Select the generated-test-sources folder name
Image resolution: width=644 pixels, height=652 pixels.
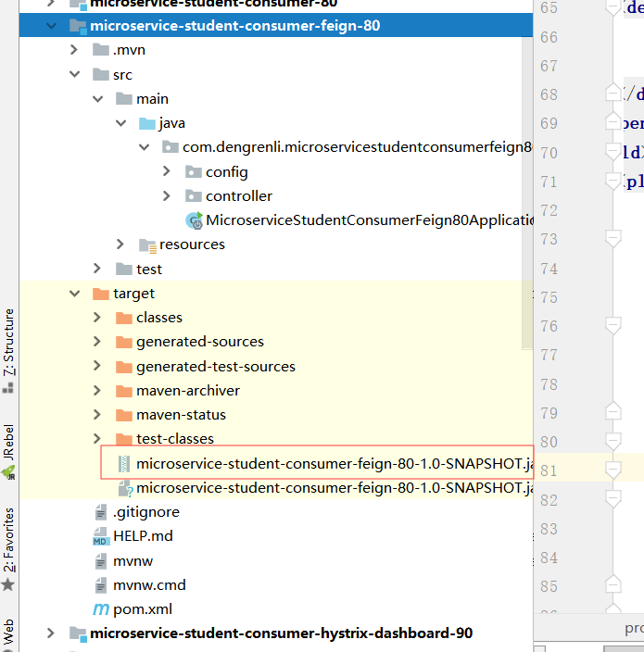coord(216,367)
